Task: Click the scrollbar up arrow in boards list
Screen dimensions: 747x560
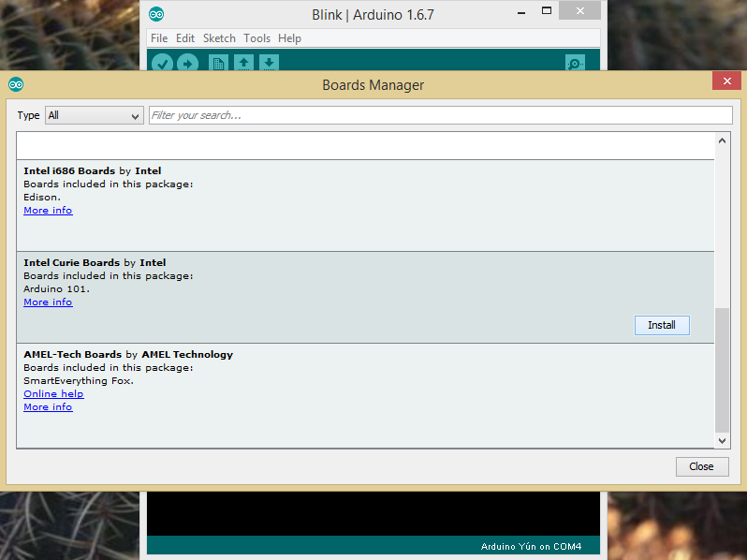Action: click(x=723, y=140)
